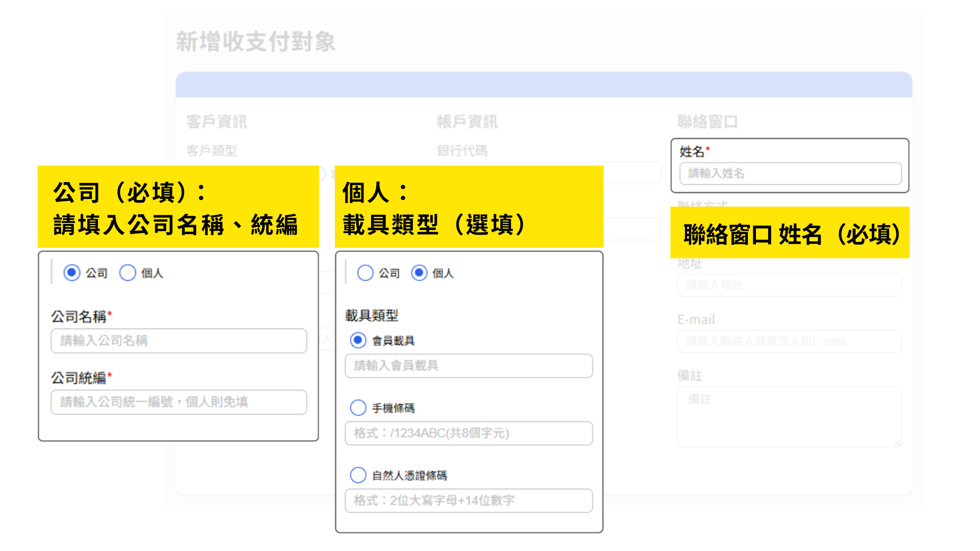Viewport: 980px width, 551px height.
Task: Click the E-mail input field
Action: 789,341
